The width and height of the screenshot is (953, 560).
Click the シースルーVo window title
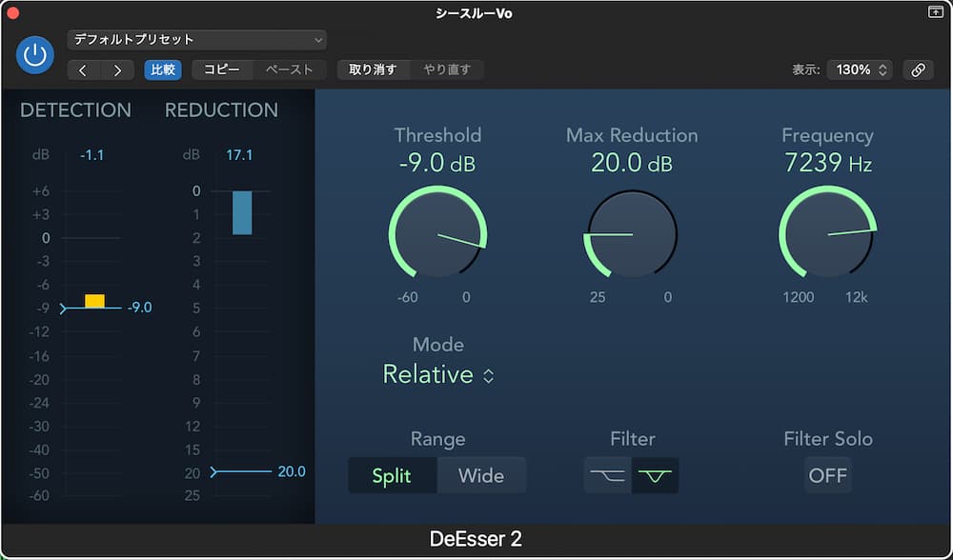474,12
